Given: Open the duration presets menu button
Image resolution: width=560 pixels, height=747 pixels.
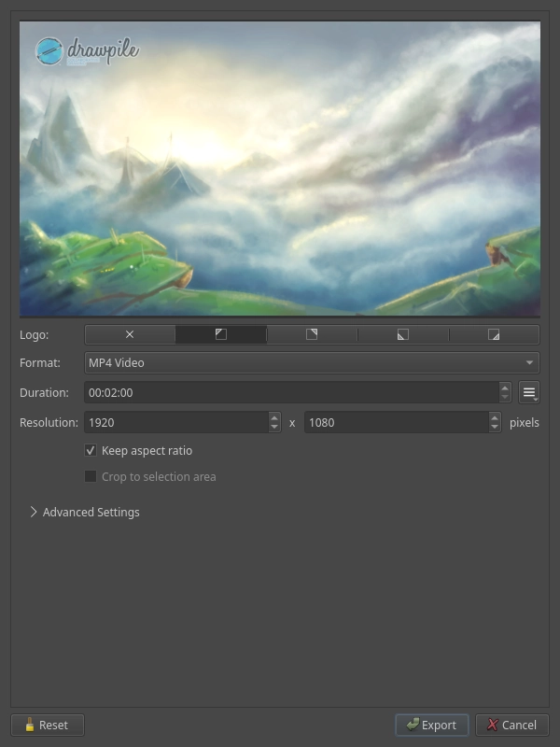Looking at the screenshot, I should (x=529, y=392).
